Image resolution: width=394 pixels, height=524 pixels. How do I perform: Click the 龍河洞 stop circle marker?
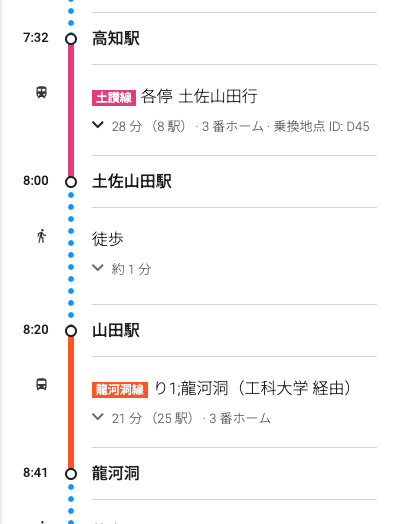[71, 474]
